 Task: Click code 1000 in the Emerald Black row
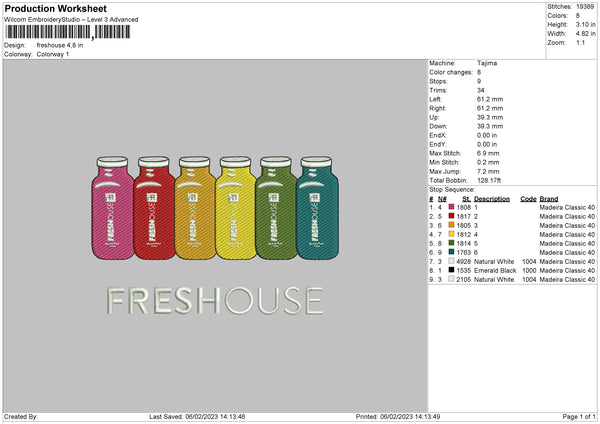(x=529, y=270)
